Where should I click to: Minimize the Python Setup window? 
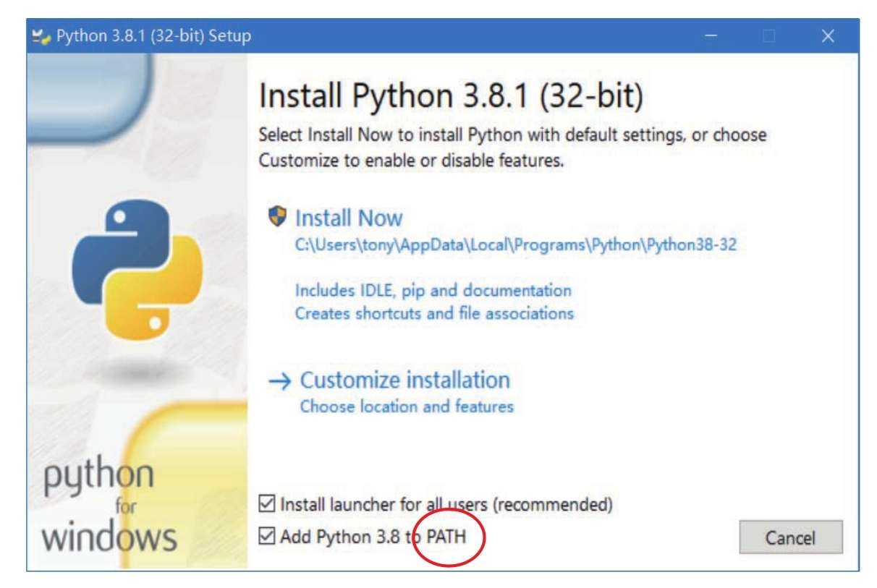712,35
